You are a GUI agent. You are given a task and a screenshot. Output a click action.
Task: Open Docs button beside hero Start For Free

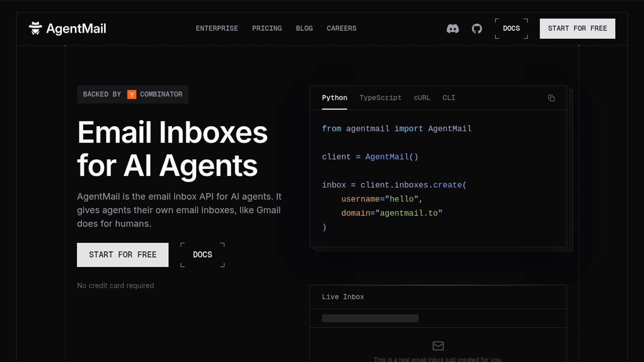click(x=202, y=255)
